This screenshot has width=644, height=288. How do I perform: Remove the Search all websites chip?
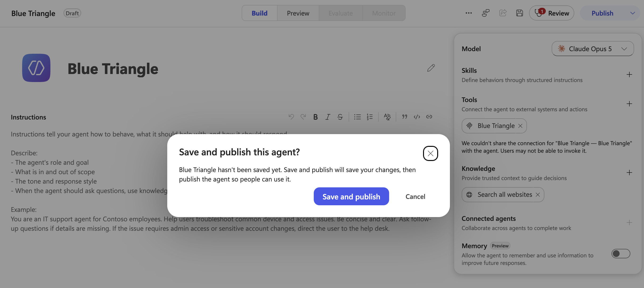pyautogui.click(x=538, y=195)
